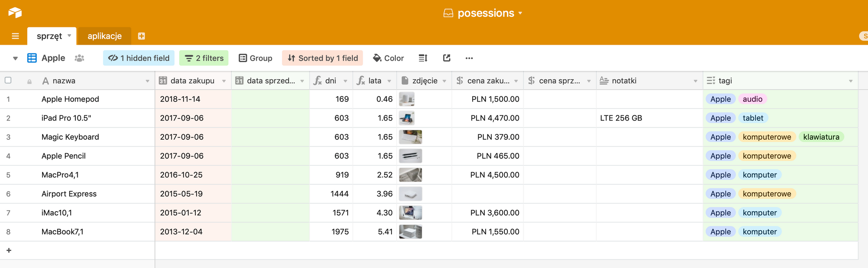Toggle the select all rows checkbox
868x268 pixels.
tap(8, 80)
